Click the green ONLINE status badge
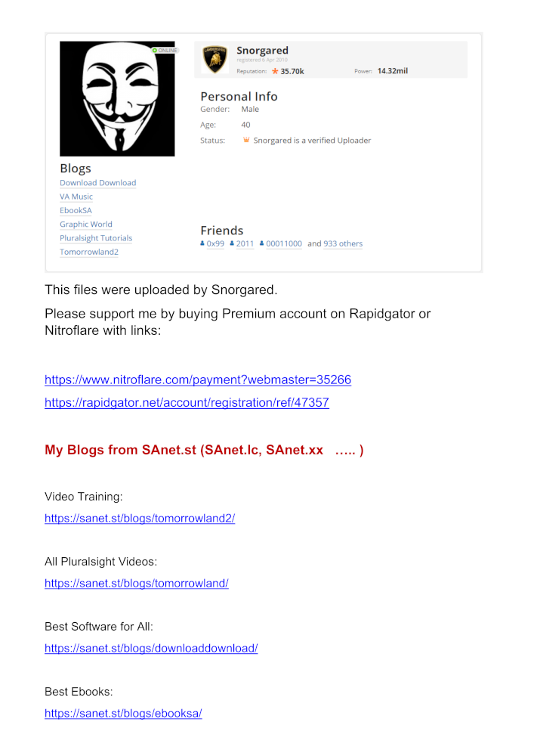 tap(165, 50)
